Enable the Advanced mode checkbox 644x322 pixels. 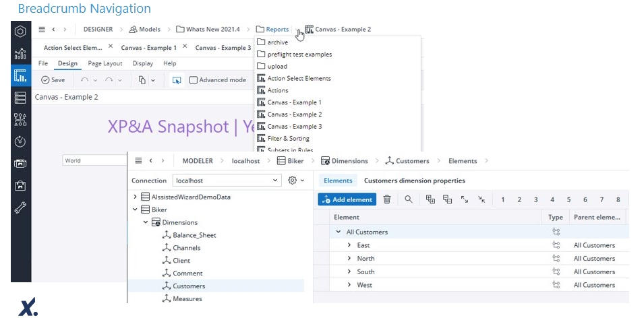pos(194,79)
